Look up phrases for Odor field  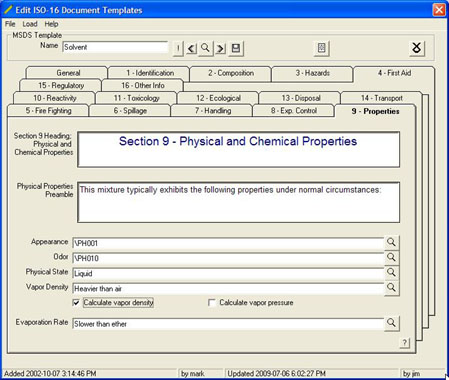pos(391,257)
